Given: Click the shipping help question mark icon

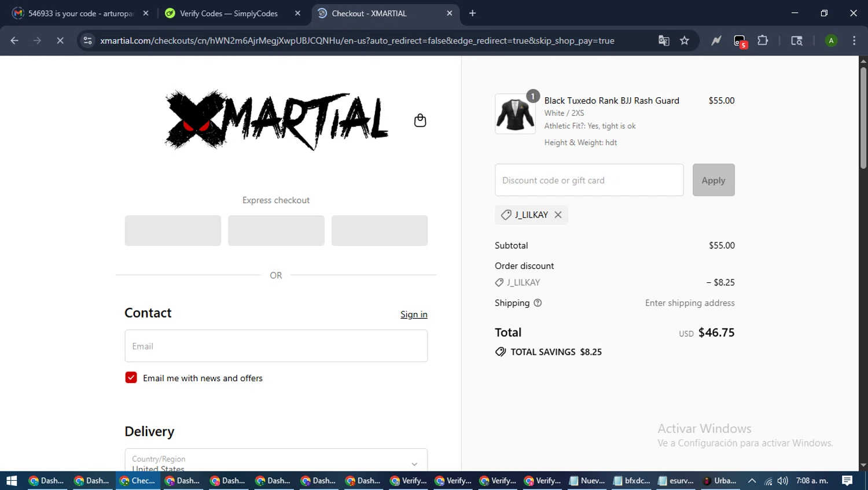Looking at the screenshot, I should coord(538,303).
